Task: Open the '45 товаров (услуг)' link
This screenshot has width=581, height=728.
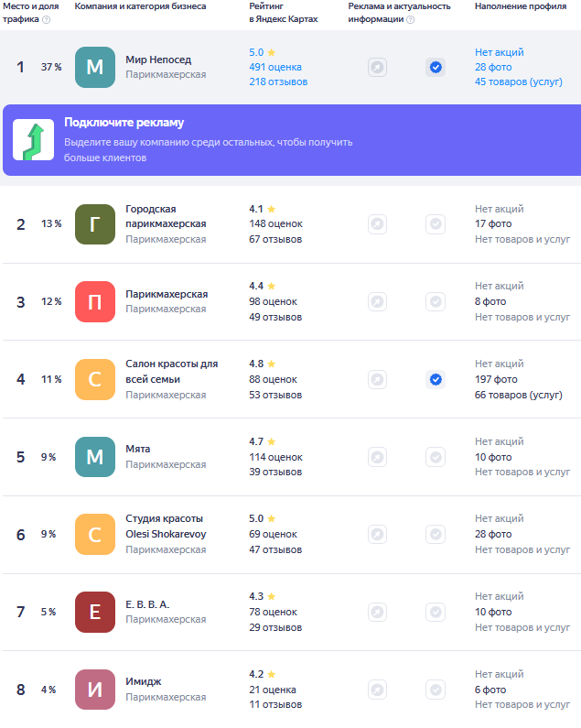Action: point(519,81)
